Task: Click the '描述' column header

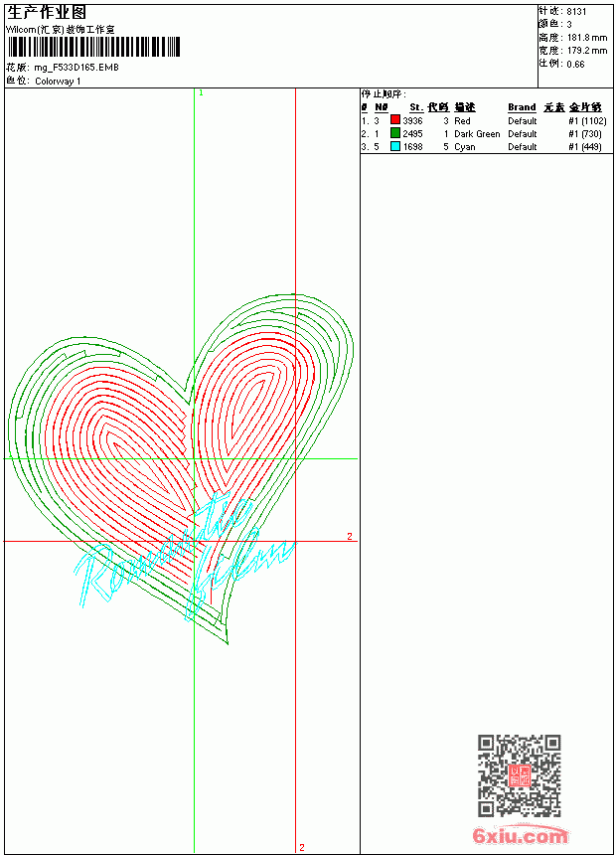Action: [465, 107]
